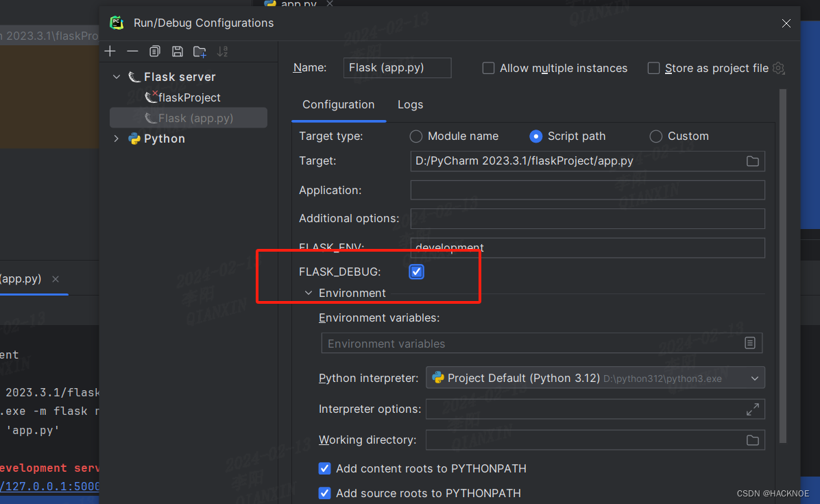Screen dimensions: 820x504
Task: Select Module name target type
Action: pyautogui.click(x=415, y=136)
